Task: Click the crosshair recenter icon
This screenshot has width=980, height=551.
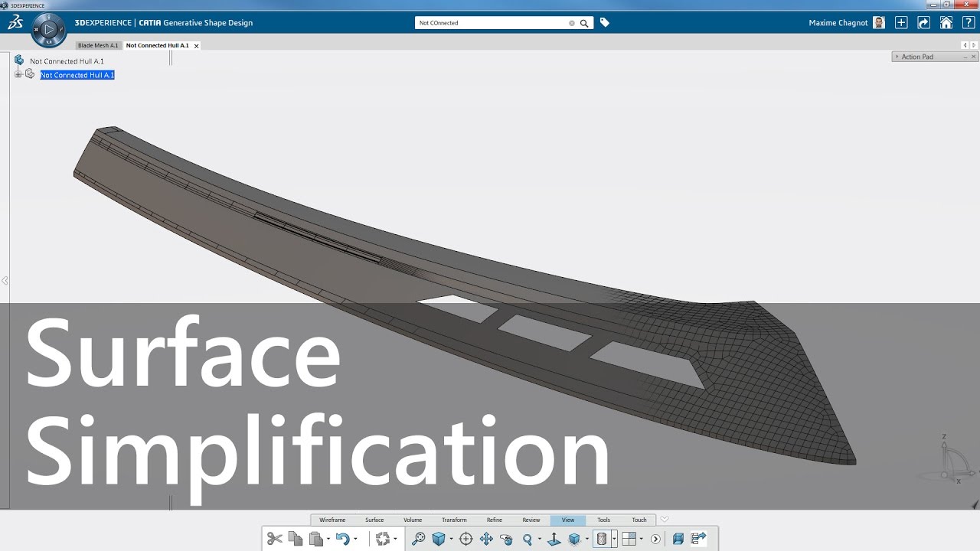Action: point(465,539)
